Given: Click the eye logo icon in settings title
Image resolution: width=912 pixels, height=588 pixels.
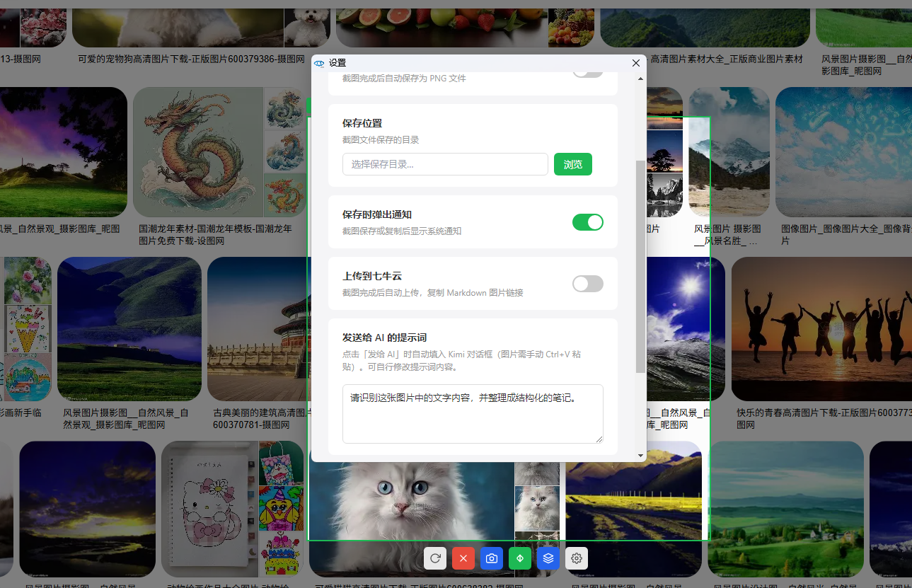Looking at the screenshot, I should click(319, 63).
